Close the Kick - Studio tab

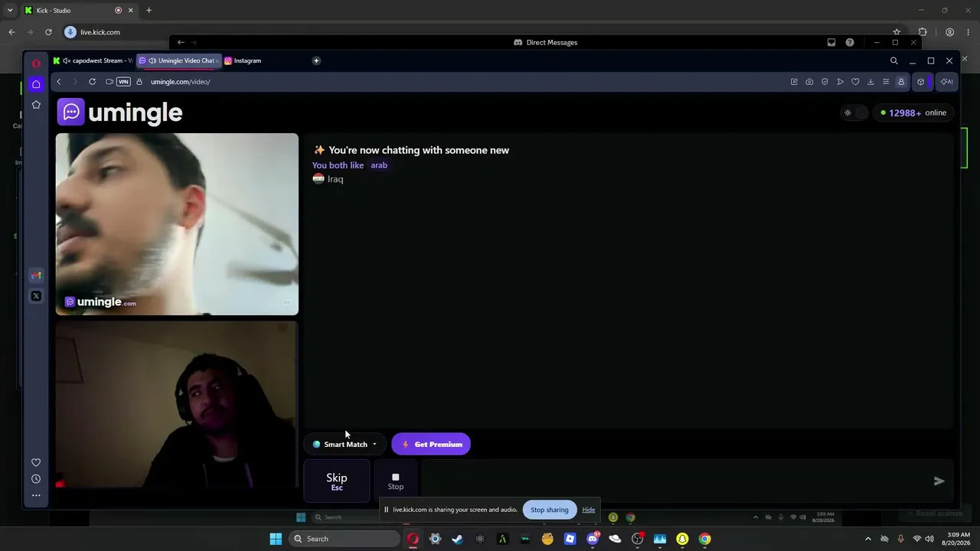point(130,11)
